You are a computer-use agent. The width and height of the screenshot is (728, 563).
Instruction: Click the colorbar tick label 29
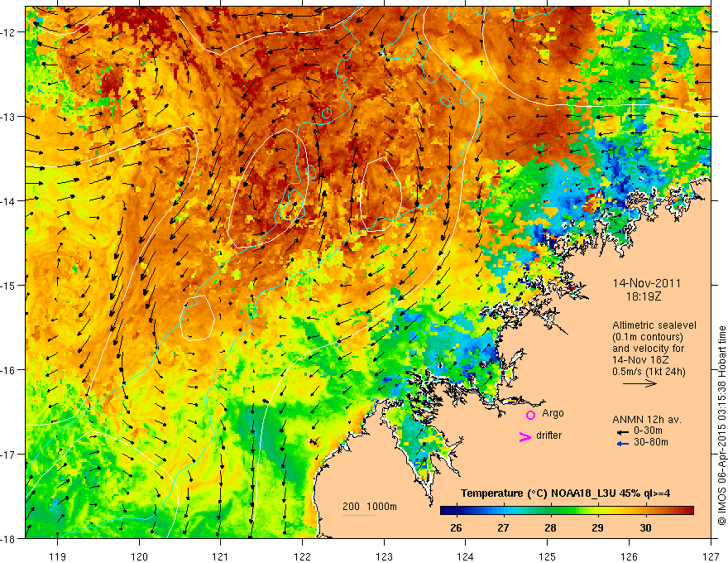click(x=597, y=527)
